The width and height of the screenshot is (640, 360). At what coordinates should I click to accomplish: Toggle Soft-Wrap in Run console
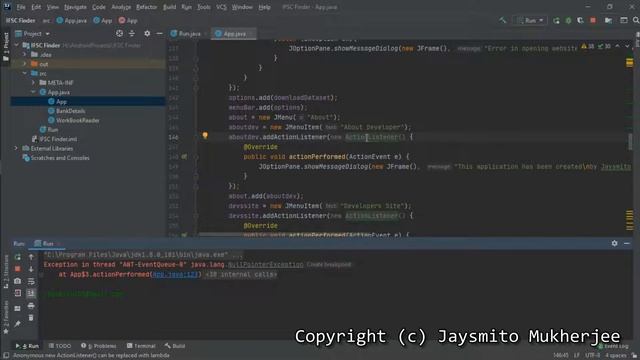pos(31,281)
